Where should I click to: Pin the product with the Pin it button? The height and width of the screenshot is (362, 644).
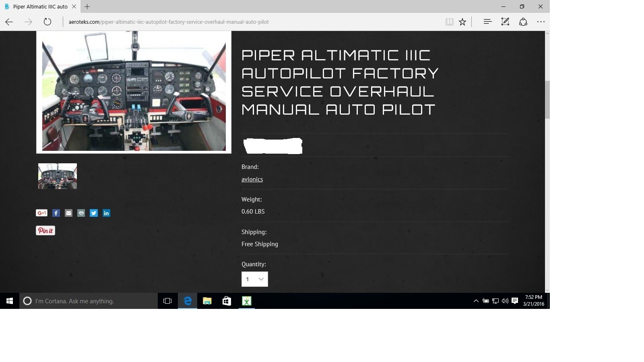45,230
